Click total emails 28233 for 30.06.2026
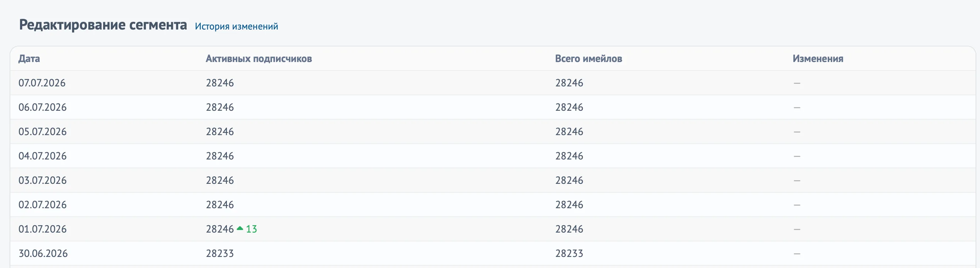This screenshot has width=980, height=268. [569, 253]
